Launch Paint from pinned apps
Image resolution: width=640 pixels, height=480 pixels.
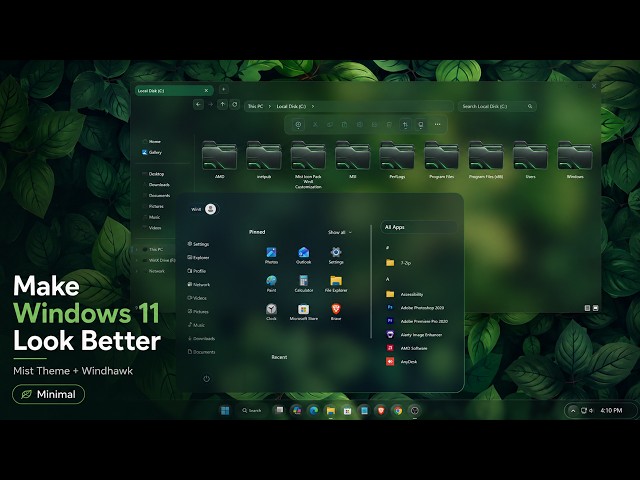[271, 284]
